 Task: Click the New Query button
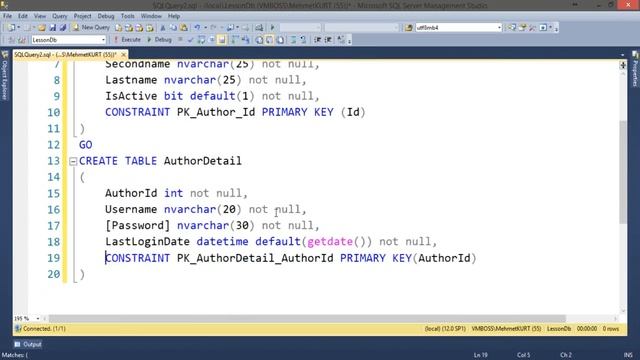pos(91,27)
